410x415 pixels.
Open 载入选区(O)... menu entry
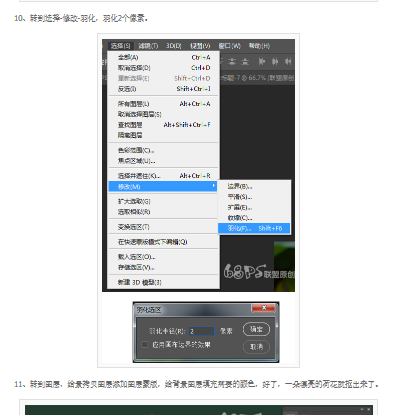pyautogui.click(x=164, y=257)
